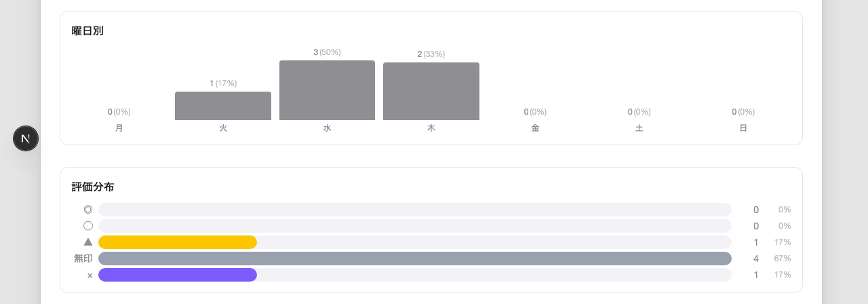Click the Thursday (木) chart bar

click(431, 92)
